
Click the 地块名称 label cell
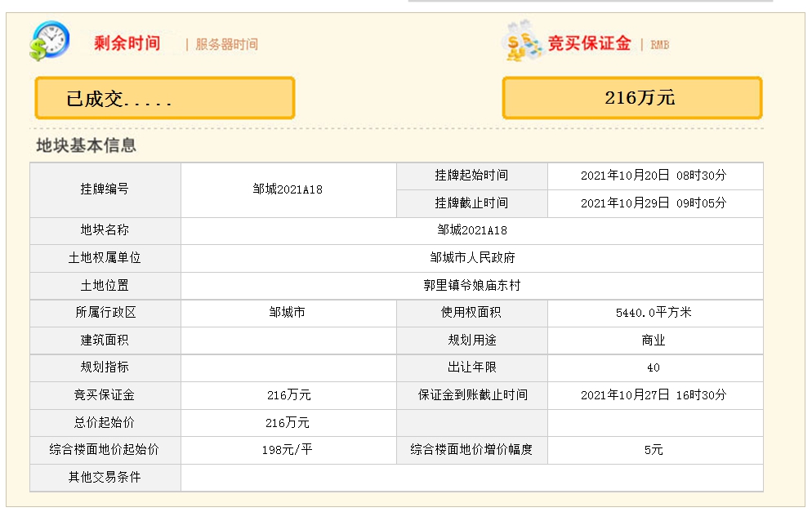point(105,230)
